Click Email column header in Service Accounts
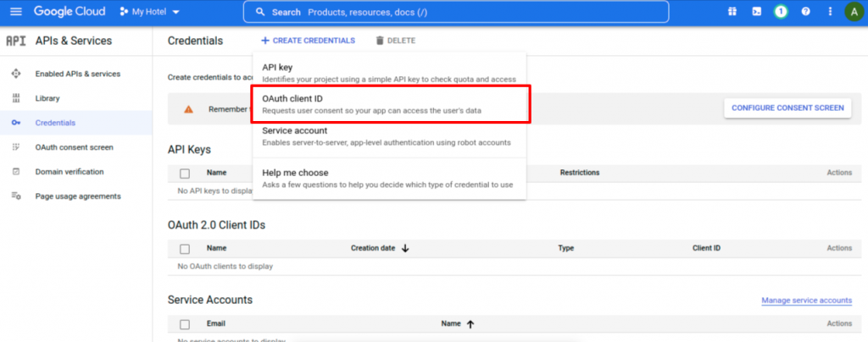Screen dimensions: 868x342 [x=216, y=323]
